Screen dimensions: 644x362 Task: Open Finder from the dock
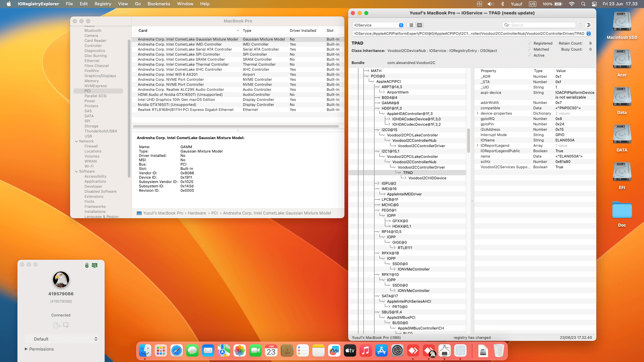[145, 351]
